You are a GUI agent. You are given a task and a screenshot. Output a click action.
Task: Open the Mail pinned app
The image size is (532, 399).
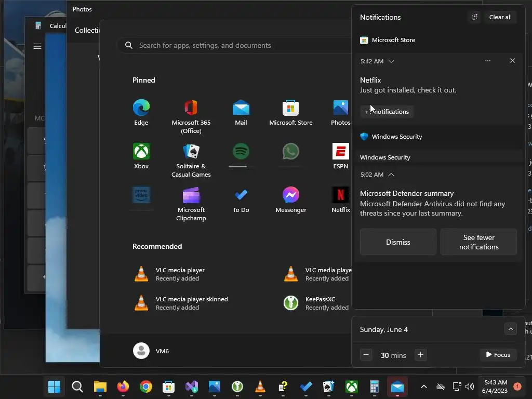(241, 113)
